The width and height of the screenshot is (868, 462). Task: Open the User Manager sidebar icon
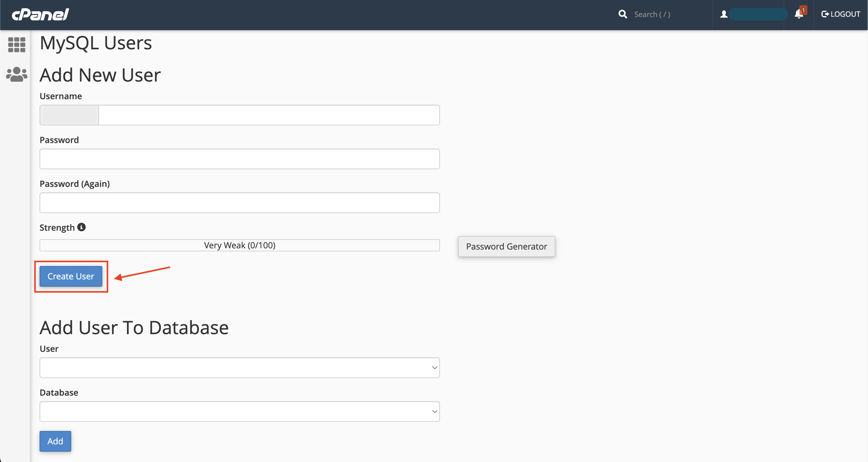coord(17,74)
